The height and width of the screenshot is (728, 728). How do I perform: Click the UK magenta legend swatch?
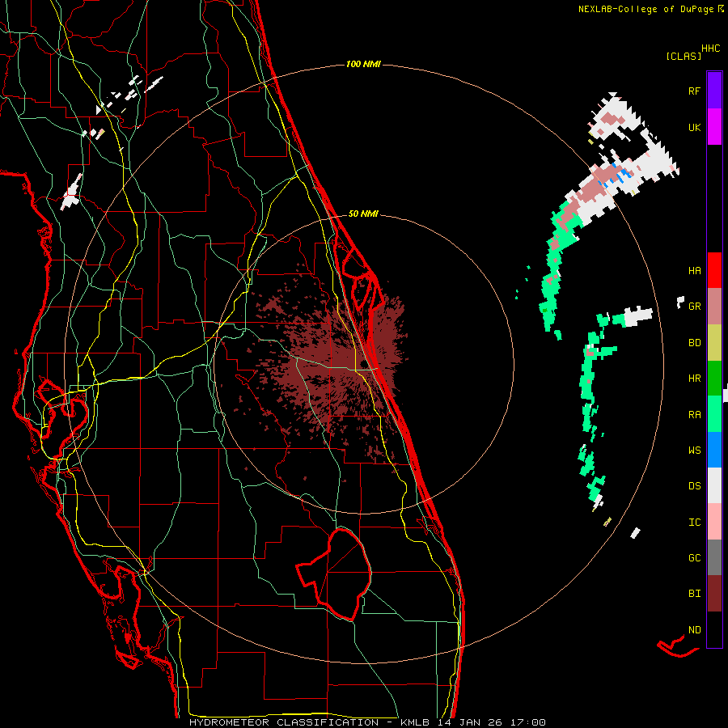(x=714, y=127)
